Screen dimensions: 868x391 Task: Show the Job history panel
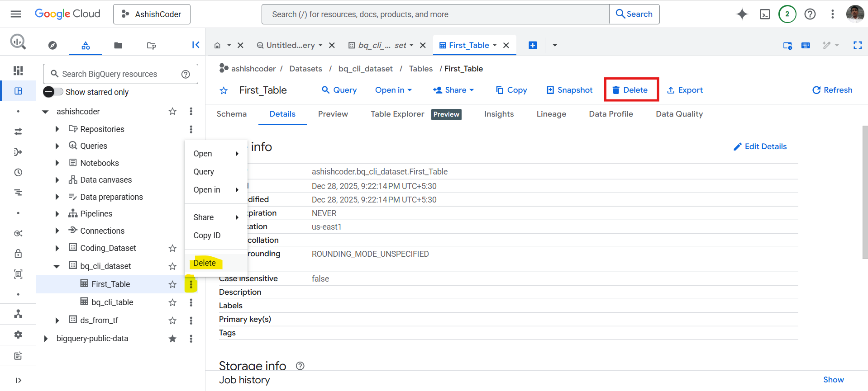click(833, 380)
